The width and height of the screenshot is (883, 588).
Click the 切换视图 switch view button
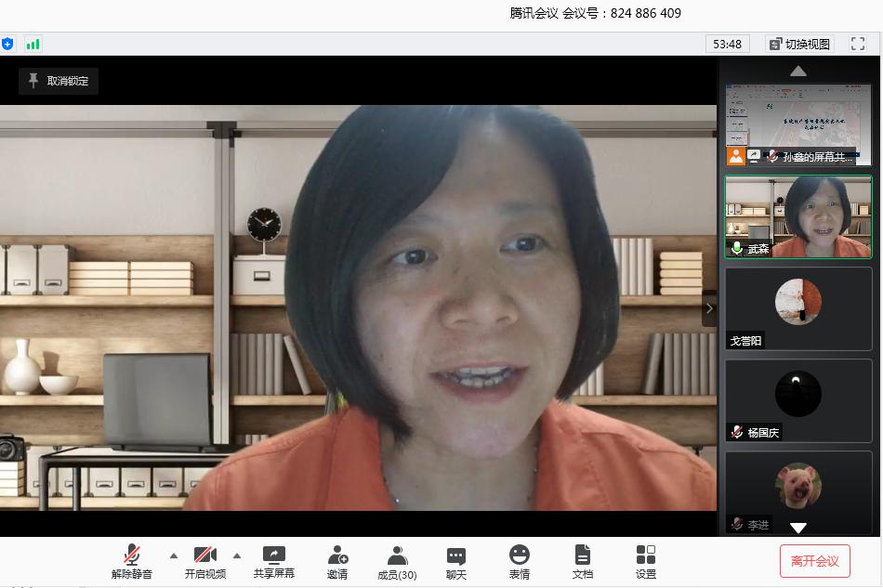click(799, 44)
